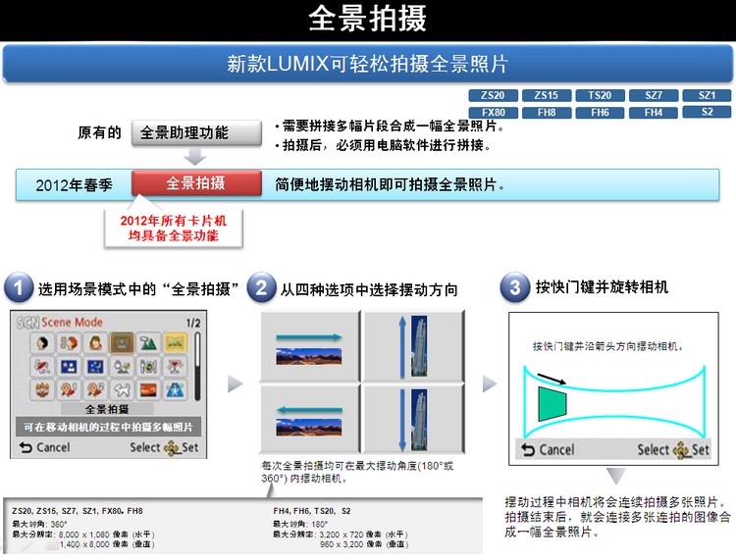The height and width of the screenshot is (560, 736).
Task: Click the back-arrow icon beside Cancel in Scene Mode
Action: [26, 447]
